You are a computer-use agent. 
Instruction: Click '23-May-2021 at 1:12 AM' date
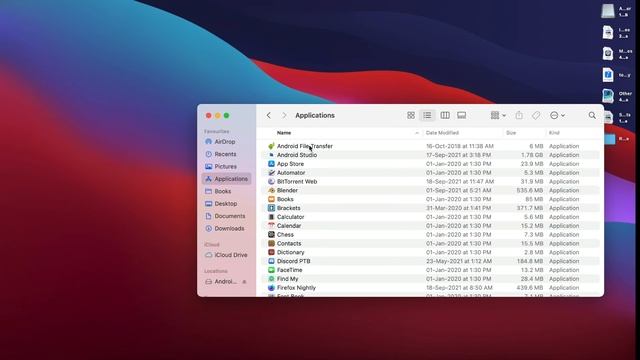(x=458, y=261)
